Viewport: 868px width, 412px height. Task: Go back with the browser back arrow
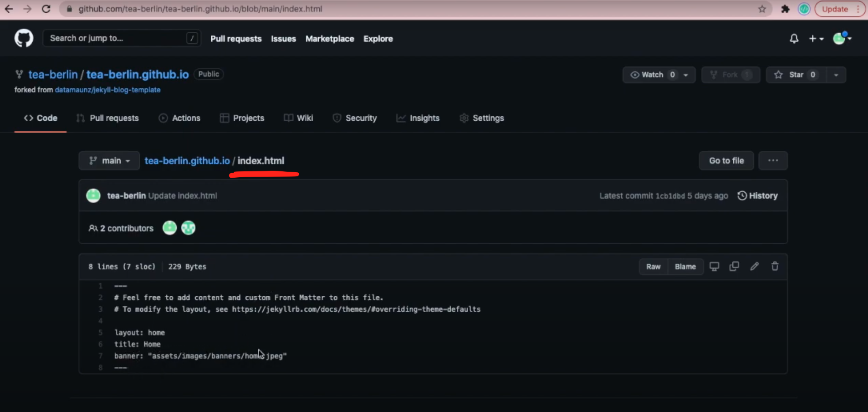tap(9, 9)
